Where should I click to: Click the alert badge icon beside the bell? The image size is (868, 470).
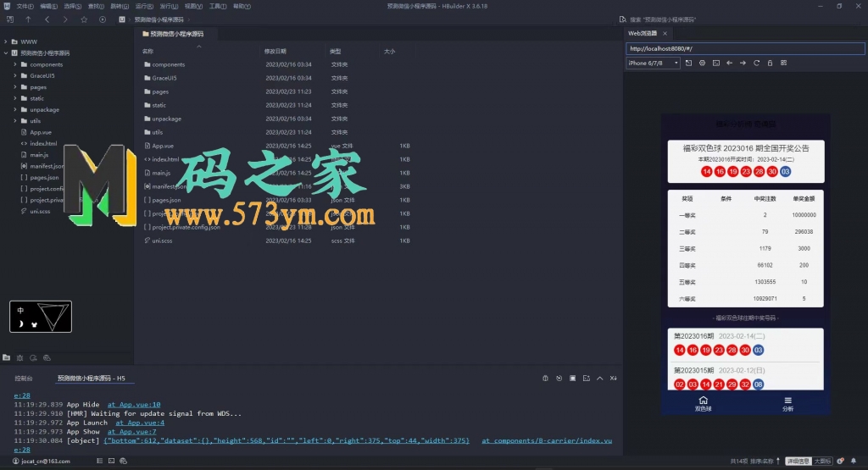tap(840, 461)
